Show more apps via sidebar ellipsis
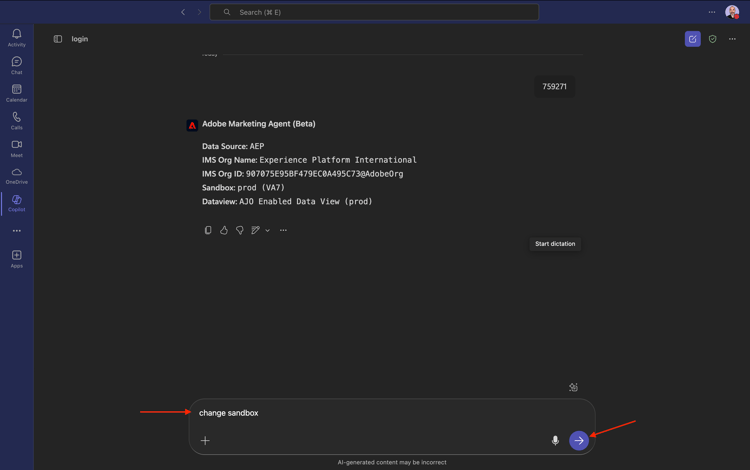The height and width of the screenshot is (470, 750). [x=17, y=230]
